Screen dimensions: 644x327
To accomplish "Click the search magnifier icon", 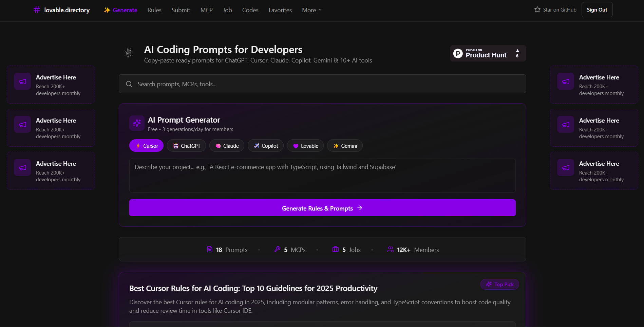I will 129,84.
